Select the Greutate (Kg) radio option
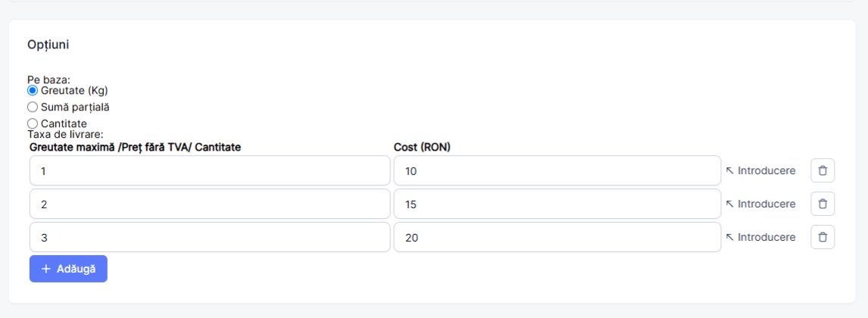The width and height of the screenshot is (868, 318). point(32,90)
